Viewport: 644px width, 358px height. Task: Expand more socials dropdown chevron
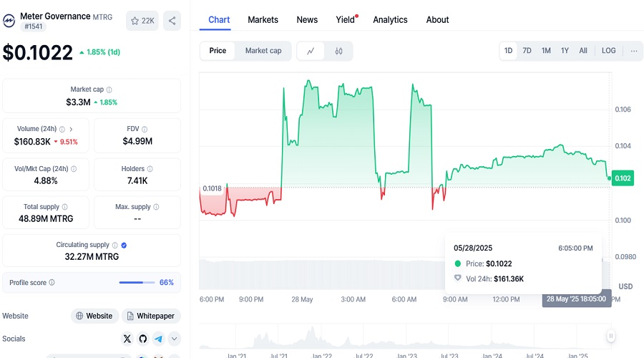pyautogui.click(x=174, y=339)
